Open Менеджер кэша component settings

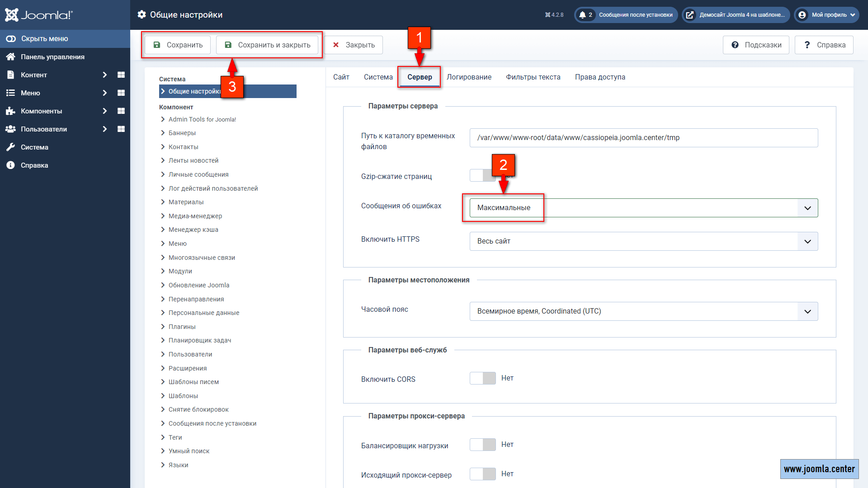coord(193,230)
